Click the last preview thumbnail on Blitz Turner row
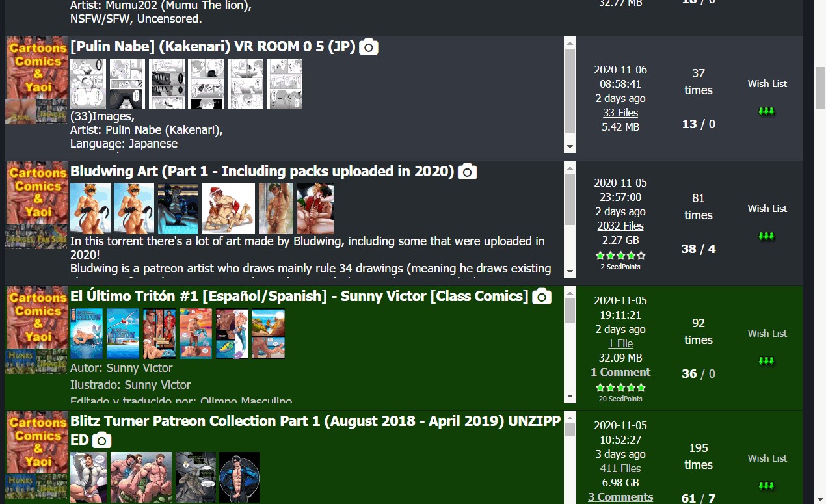Viewport: 826px width, 504px height. tap(239, 477)
